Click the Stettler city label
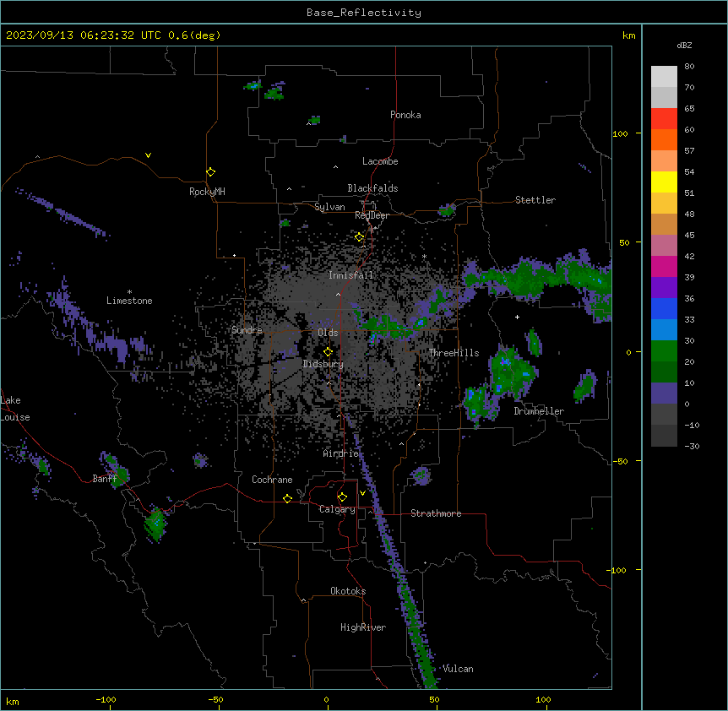This screenshot has height=711, width=728. click(535, 200)
